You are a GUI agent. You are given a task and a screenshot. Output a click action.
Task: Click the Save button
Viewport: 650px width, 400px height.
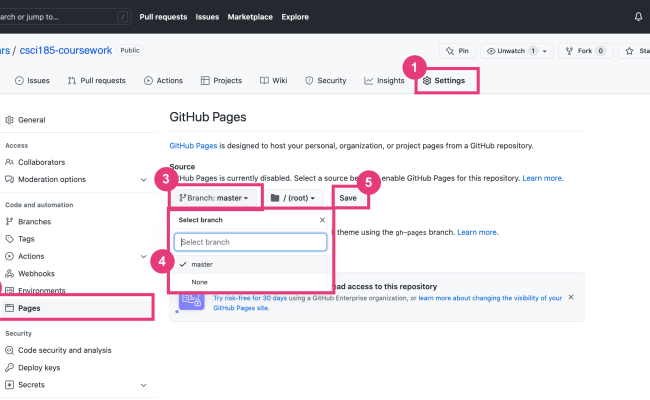pos(348,198)
